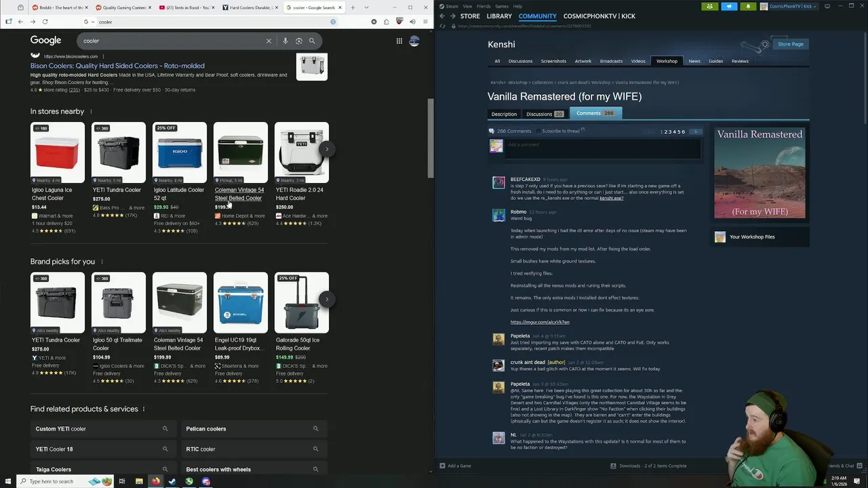
Task: Reload the browser page
Action: [x=45, y=22]
